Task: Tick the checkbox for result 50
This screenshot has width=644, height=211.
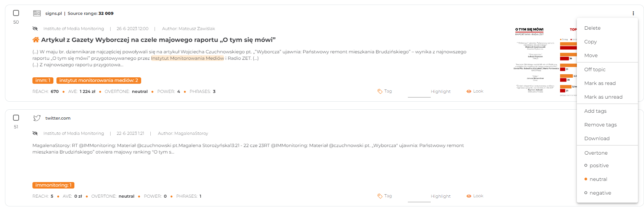Action: tap(16, 13)
